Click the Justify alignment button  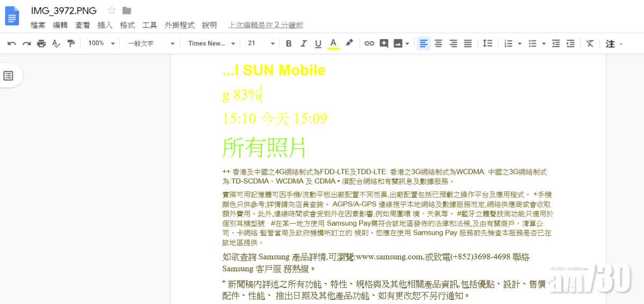pos(468,43)
